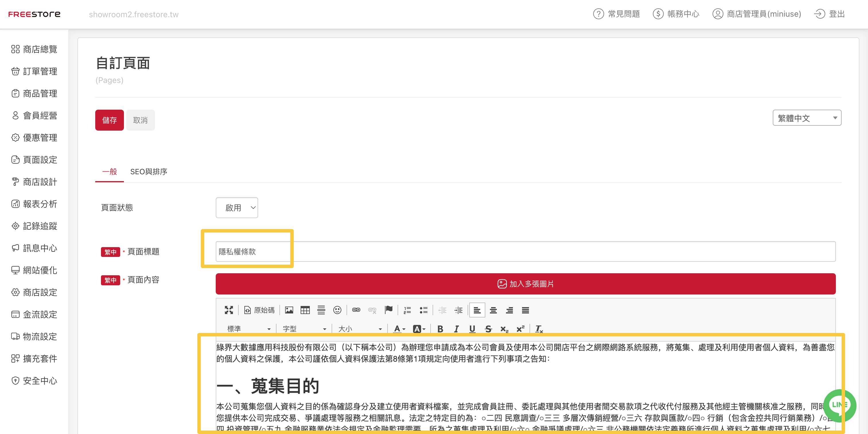868x434 pixels.
Task: Click the 加入多張圖片 button
Action: pyautogui.click(x=525, y=284)
